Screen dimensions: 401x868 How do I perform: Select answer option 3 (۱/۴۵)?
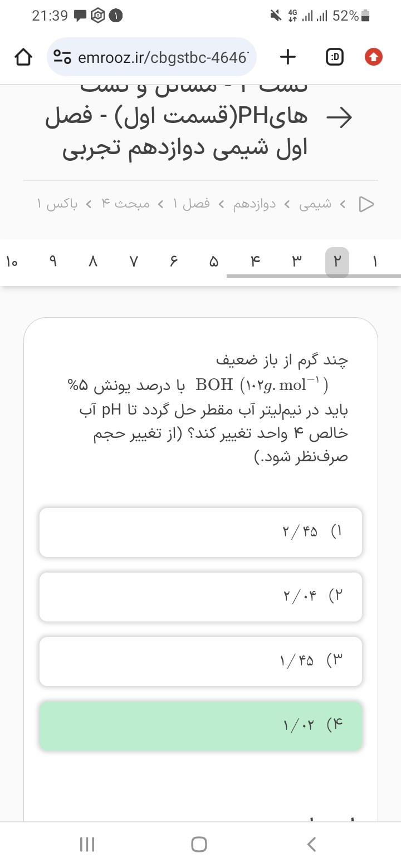[x=200, y=661]
